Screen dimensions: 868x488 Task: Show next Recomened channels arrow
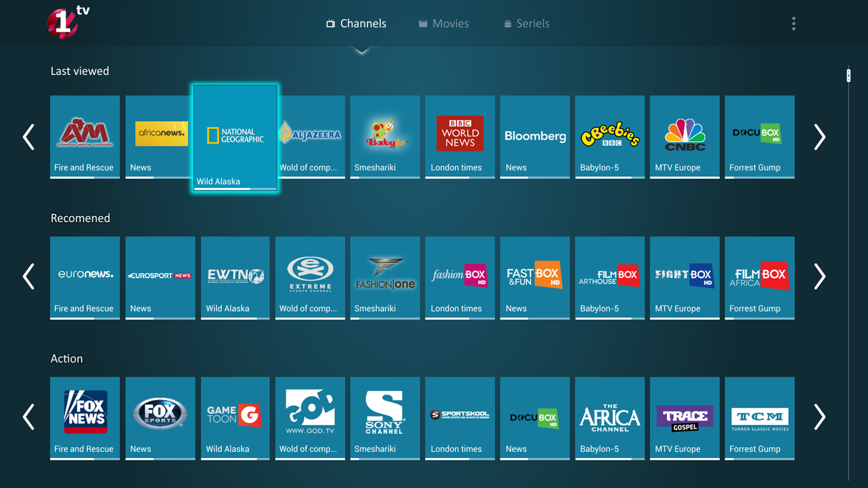819,276
